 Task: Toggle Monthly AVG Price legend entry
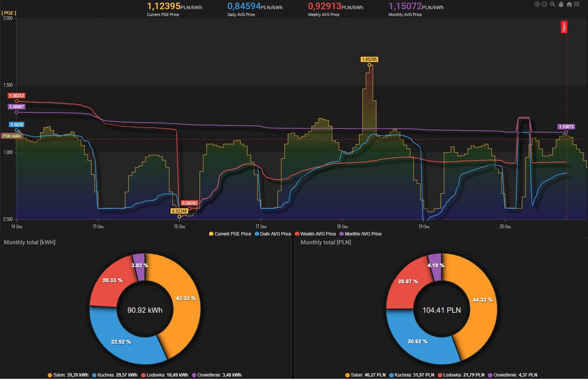point(361,234)
